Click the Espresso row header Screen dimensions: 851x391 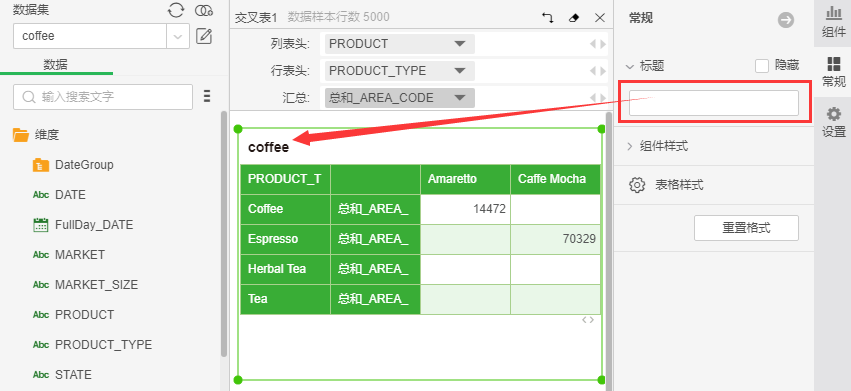(285, 239)
